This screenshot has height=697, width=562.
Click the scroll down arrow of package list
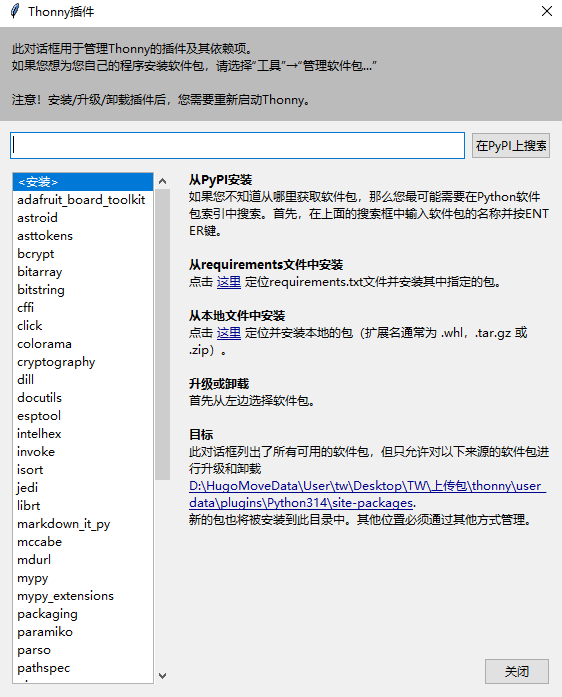pos(162,676)
